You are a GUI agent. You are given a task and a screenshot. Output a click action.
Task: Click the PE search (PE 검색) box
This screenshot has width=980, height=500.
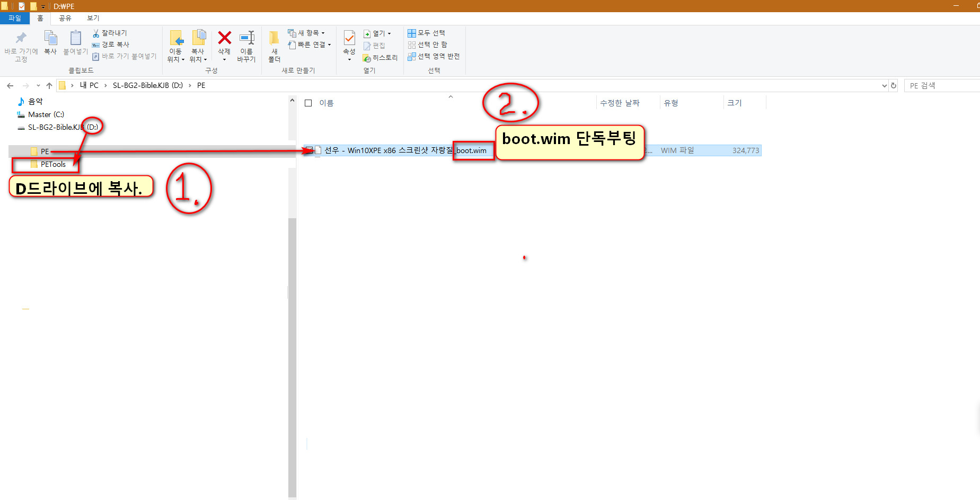(942, 85)
